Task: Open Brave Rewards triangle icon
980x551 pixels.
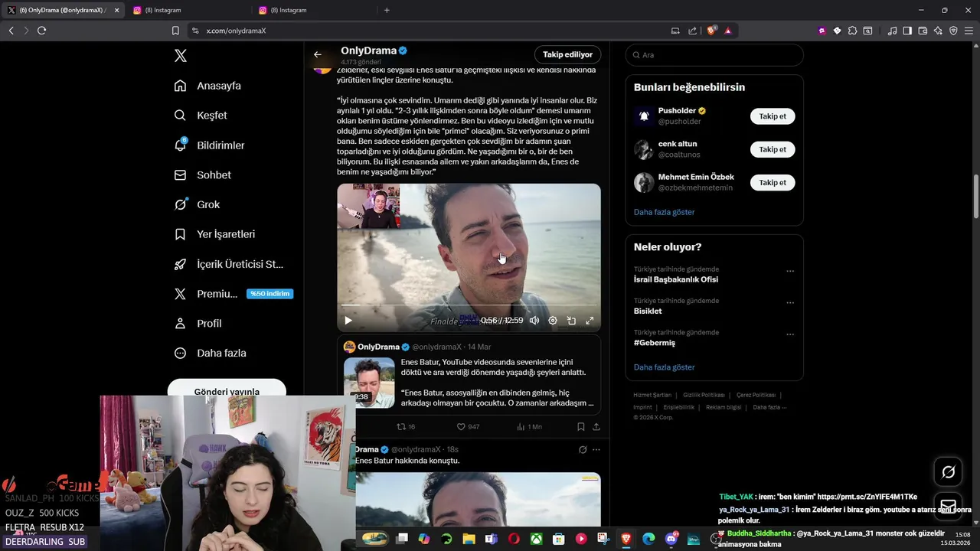Action: (727, 31)
